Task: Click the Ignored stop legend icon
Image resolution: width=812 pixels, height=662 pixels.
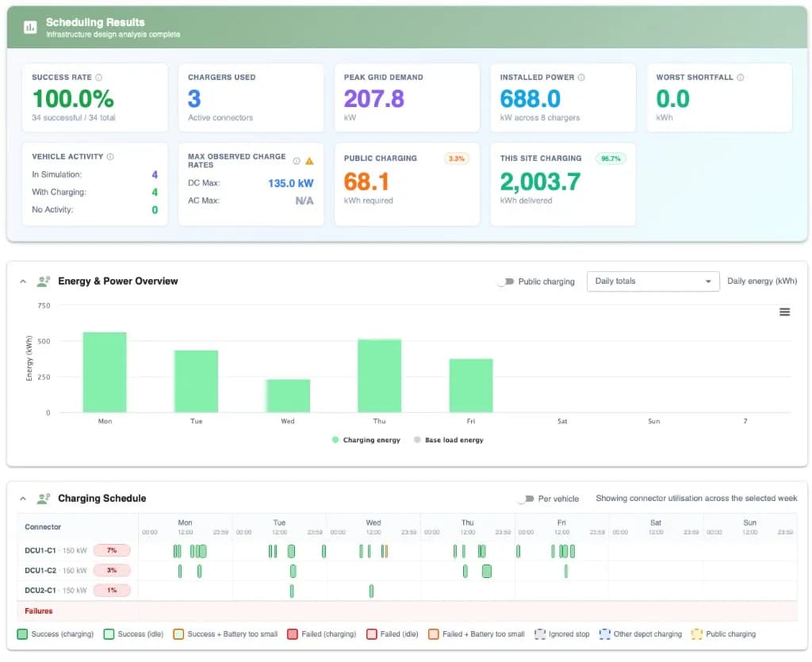Action: 539,634
